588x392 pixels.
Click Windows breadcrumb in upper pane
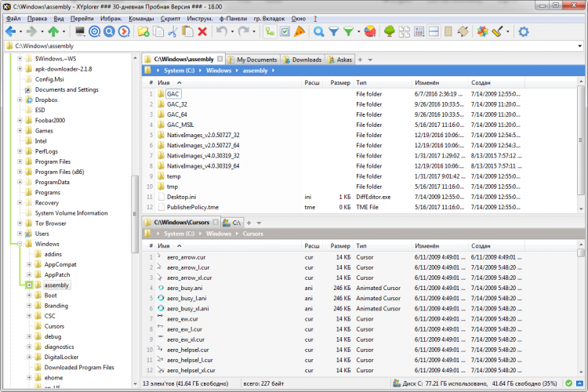click(219, 71)
